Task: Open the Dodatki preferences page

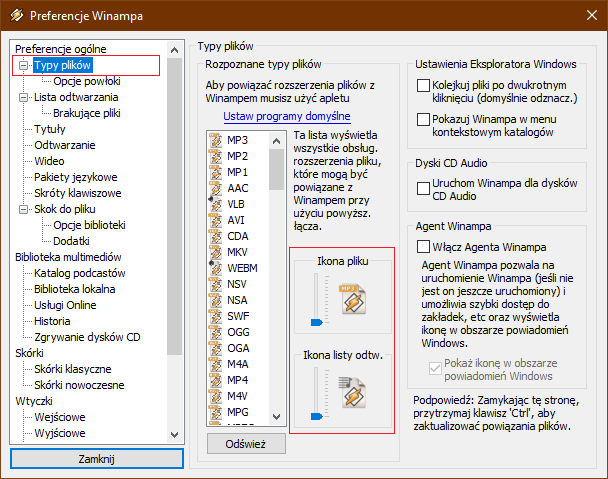Action: (x=71, y=241)
